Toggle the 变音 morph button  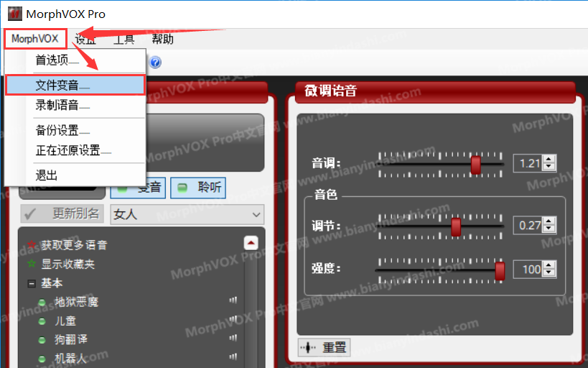[x=138, y=188]
